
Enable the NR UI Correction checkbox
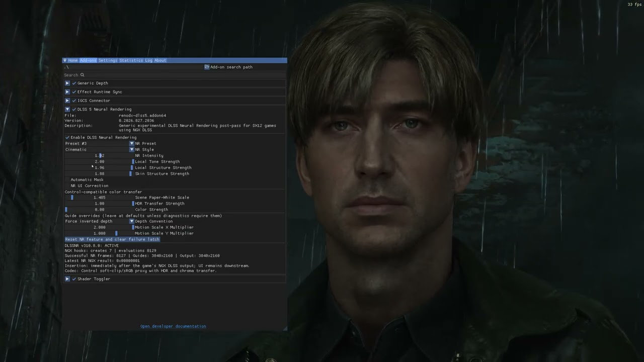(67, 186)
